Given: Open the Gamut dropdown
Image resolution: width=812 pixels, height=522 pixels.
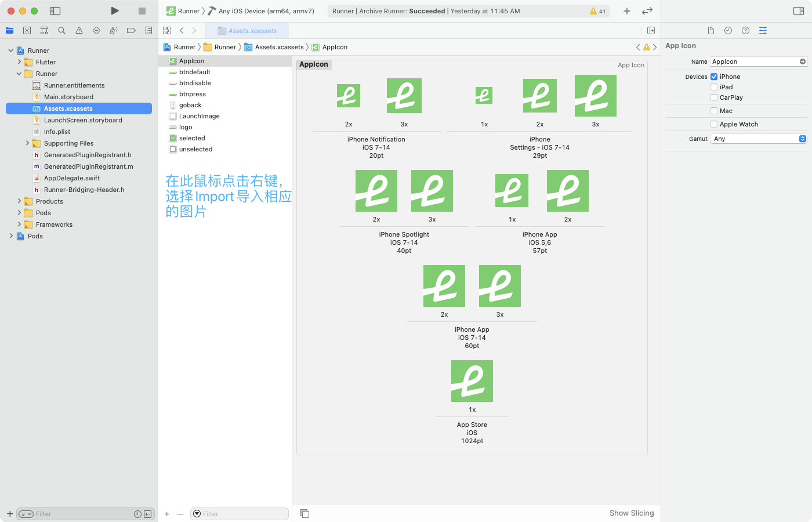Looking at the screenshot, I should point(759,139).
